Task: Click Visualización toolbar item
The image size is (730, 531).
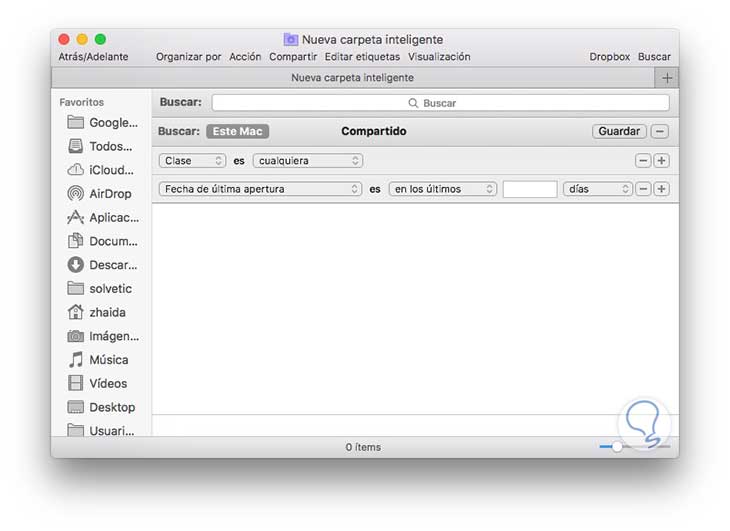Action: 439,57
